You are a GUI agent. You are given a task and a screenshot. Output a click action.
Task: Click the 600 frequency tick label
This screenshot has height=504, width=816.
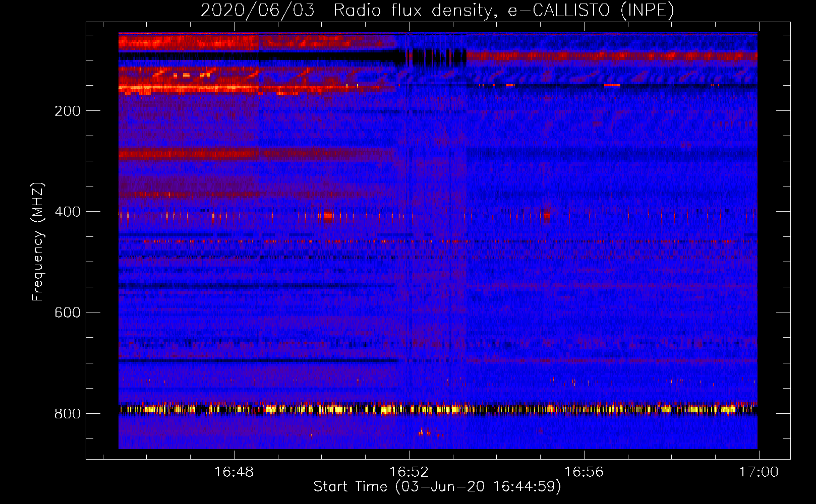pos(68,312)
